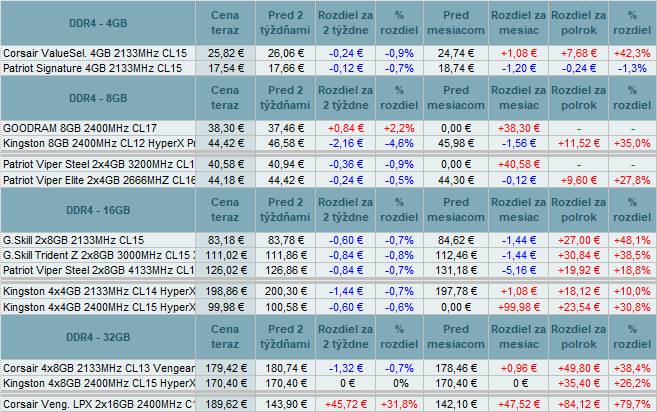Screen dimensions: 657x412
Task: Select current price 44,18 € cell
Action: (225, 180)
